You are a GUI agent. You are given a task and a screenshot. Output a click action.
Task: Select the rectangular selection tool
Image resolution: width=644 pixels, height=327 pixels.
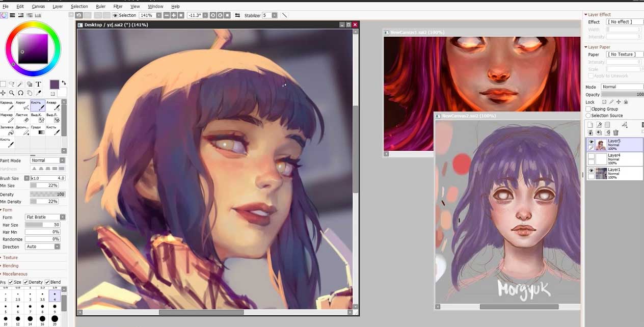(3, 84)
